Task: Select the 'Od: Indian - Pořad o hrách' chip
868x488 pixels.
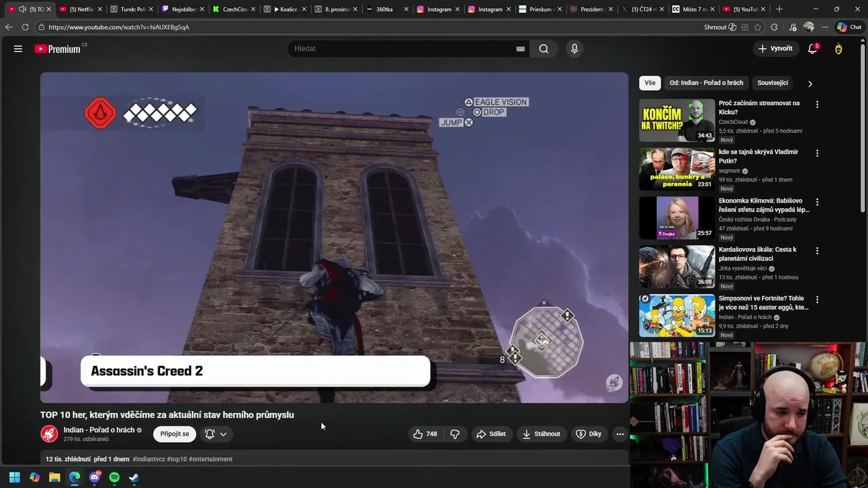Action: tap(706, 83)
